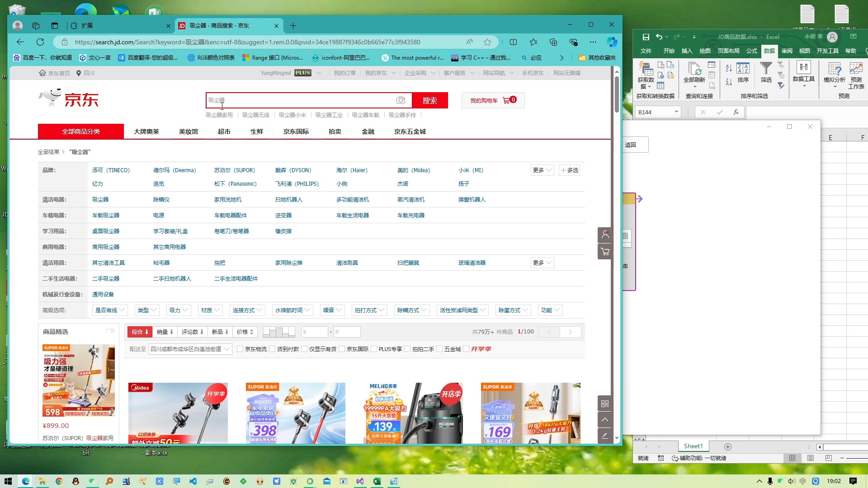The width and height of the screenshot is (868, 488).
Task: Check the 京东国际 filter checkbox
Action: (x=342, y=349)
